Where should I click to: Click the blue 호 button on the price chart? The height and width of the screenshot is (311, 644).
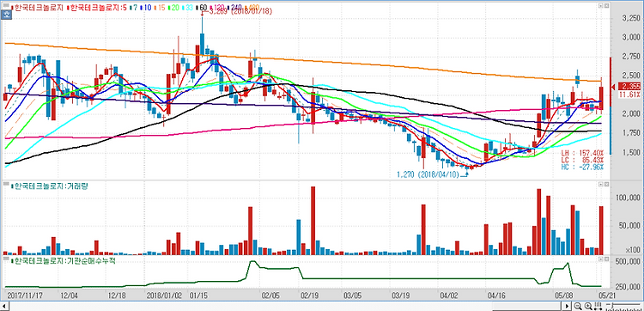[x=7, y=15]
